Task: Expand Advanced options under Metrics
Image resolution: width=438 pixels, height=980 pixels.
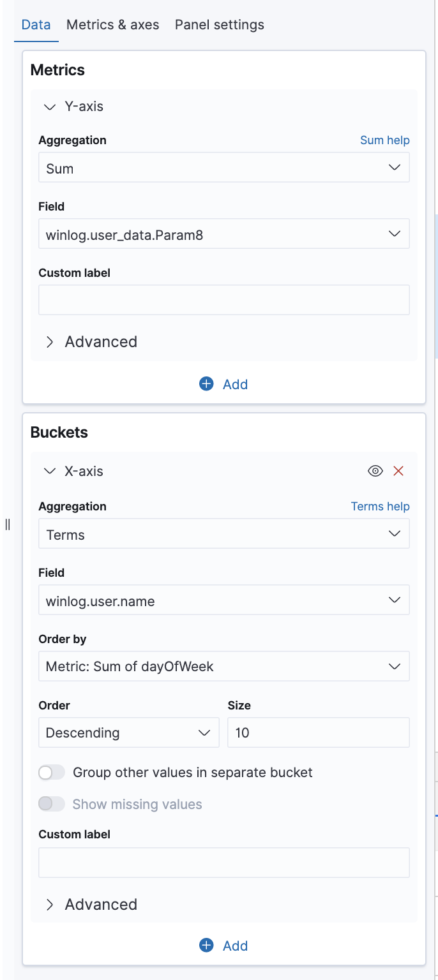Action: coord(50,342)
